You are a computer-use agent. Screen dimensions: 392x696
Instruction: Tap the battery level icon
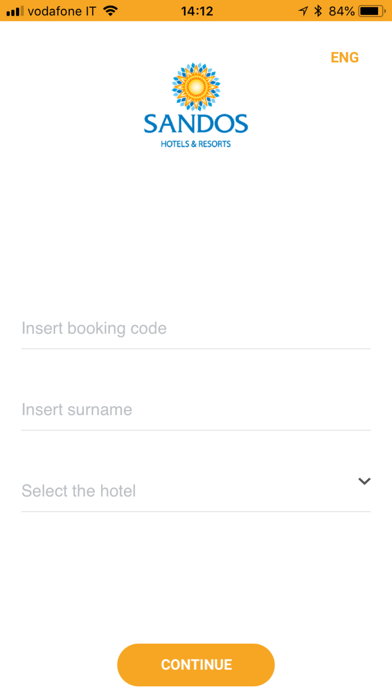pyautogui.click(x=372, y=11)
